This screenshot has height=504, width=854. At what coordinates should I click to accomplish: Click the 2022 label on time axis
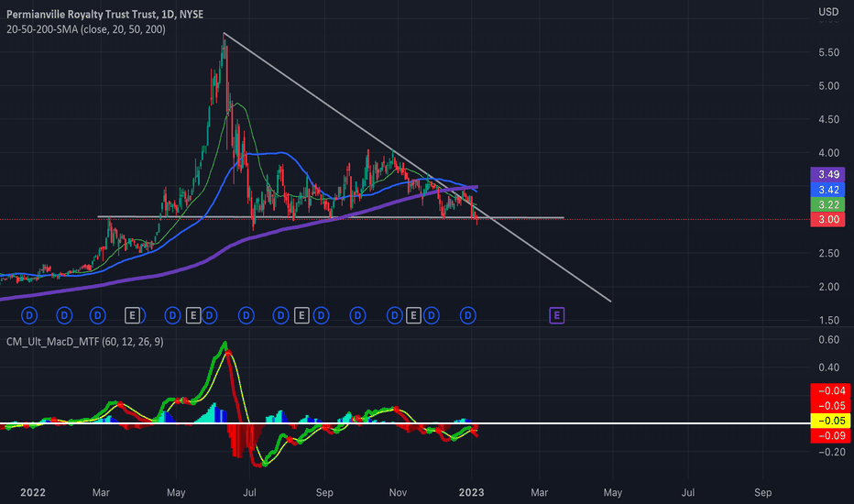[x=33, y=493]
